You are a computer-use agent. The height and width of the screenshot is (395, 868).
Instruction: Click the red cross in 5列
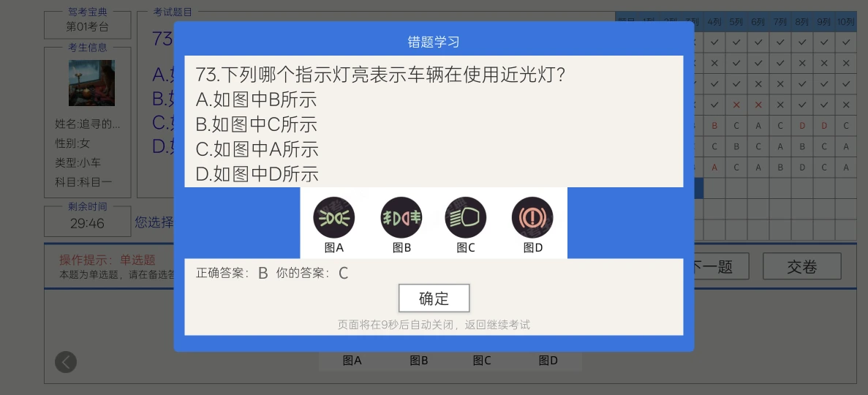736,105
